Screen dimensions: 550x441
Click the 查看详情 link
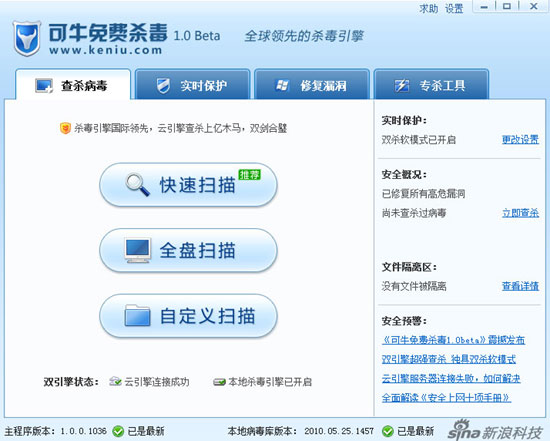point(520,286)
